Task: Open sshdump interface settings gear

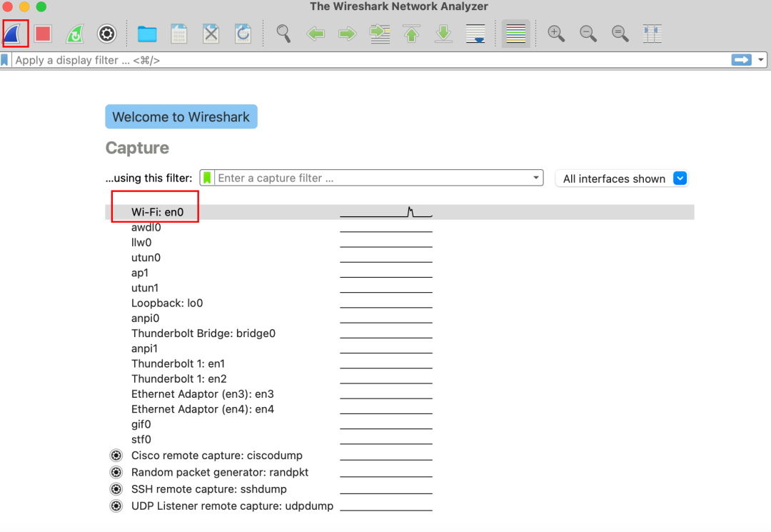Action: click(116, 489)
